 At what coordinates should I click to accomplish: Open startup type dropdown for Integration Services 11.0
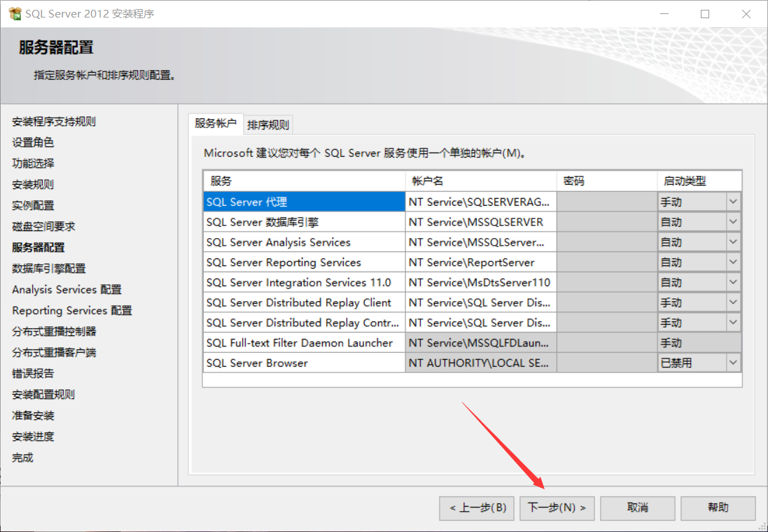[x=733, y=281]
